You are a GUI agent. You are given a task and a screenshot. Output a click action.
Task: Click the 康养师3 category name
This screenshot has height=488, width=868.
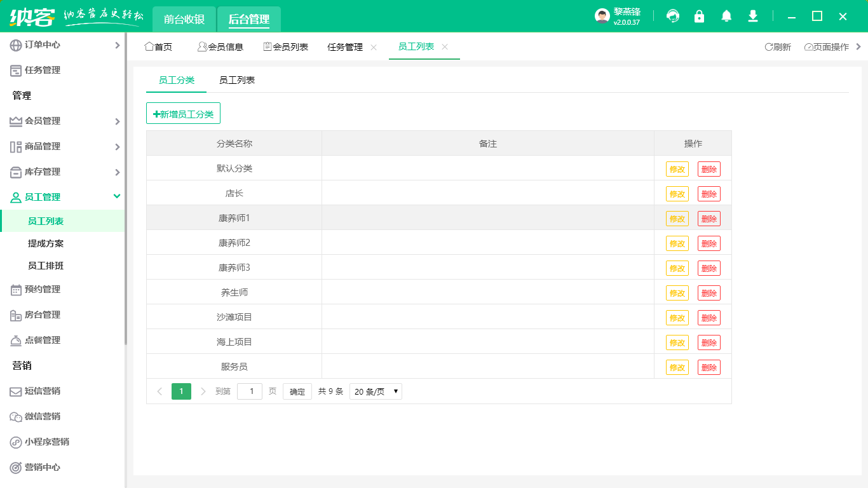pyautogui.click(x=234, y=268)
